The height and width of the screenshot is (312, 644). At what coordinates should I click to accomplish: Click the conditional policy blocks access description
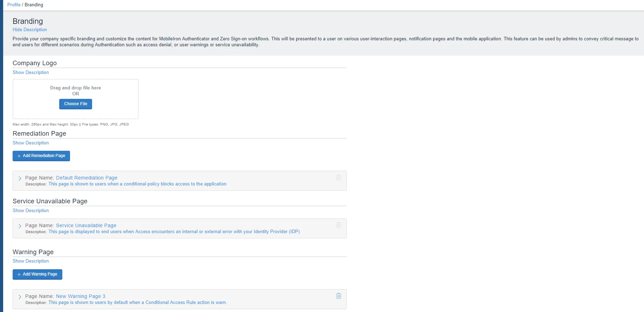click(138, 184)
